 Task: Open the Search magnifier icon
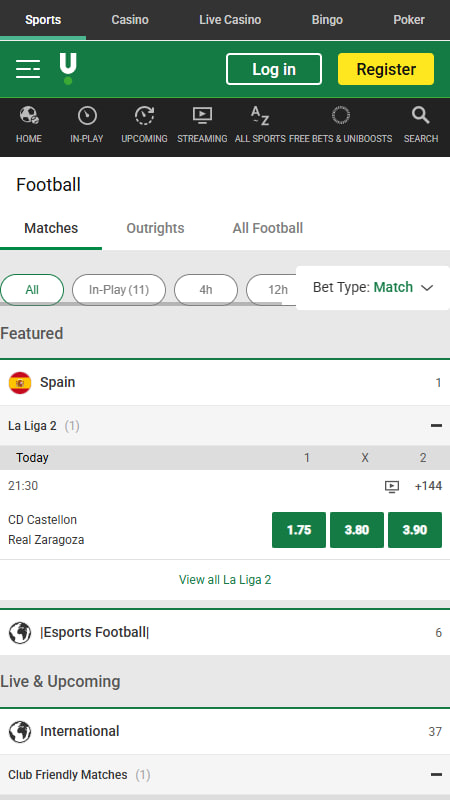click(421, 115)
